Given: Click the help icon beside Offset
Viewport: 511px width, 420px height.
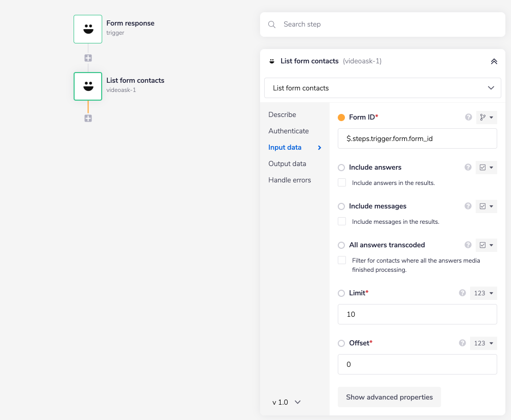Looking at the screenshot, I should click(x=462, y=343).
